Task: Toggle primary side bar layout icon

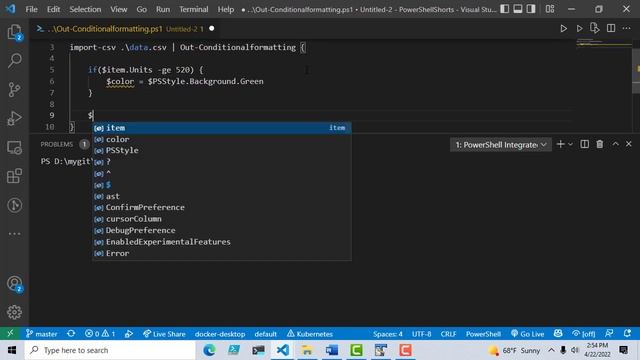Action: pyautogui.click(x=504, y=9)
